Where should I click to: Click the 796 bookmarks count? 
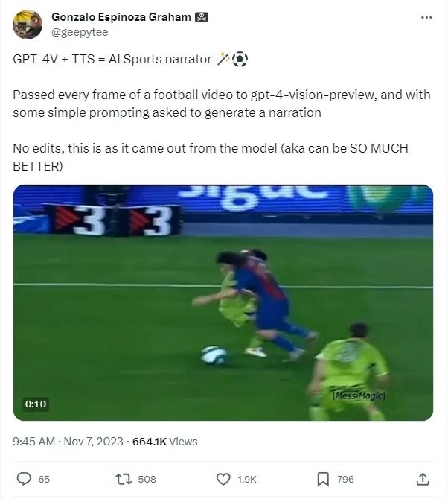pos(345,480)
